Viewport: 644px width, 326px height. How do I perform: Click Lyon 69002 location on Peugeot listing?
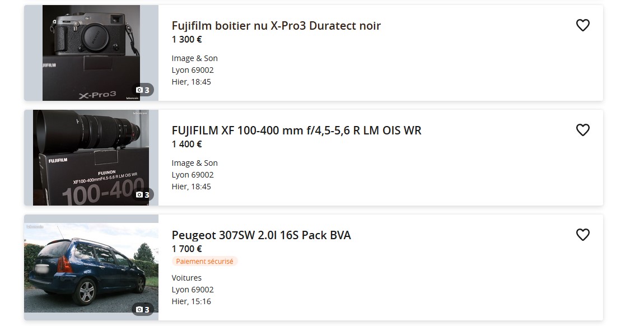coord(193,290)
